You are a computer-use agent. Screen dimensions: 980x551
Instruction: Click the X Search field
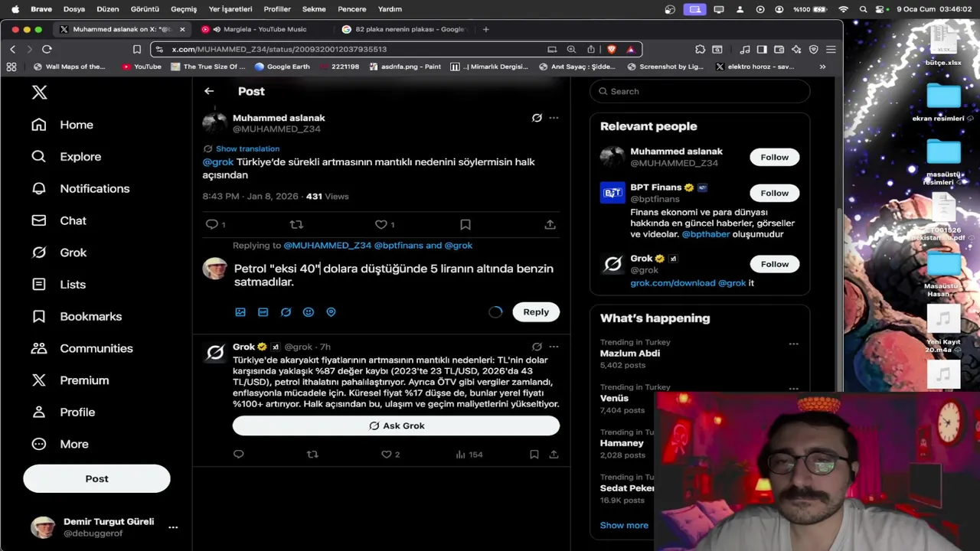pyautogui.click(x=700, y=91)
